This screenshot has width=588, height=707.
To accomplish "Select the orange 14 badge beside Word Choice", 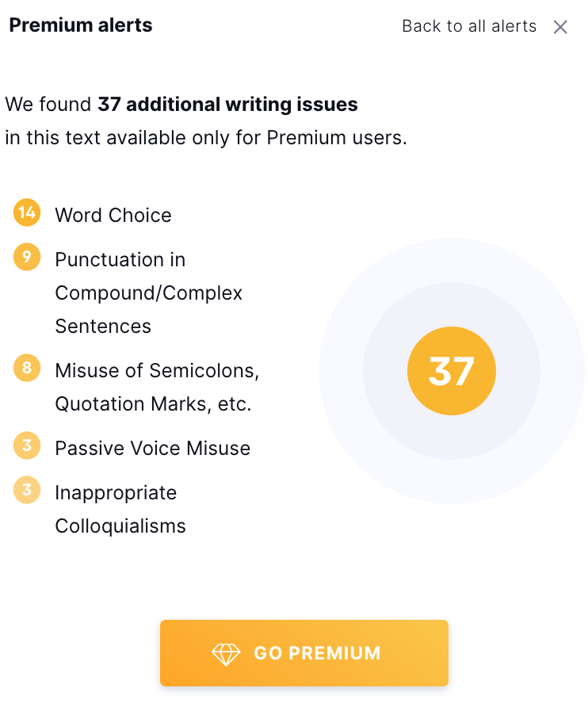I will (27, 212).
